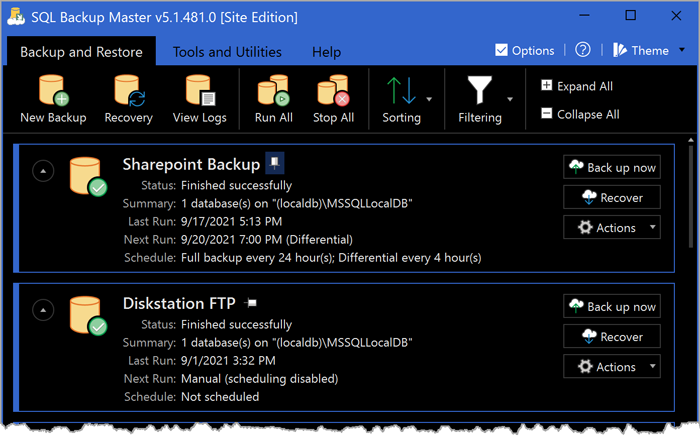Open the Recovery tool
700x438 pixels.
[x=129, y=99]
